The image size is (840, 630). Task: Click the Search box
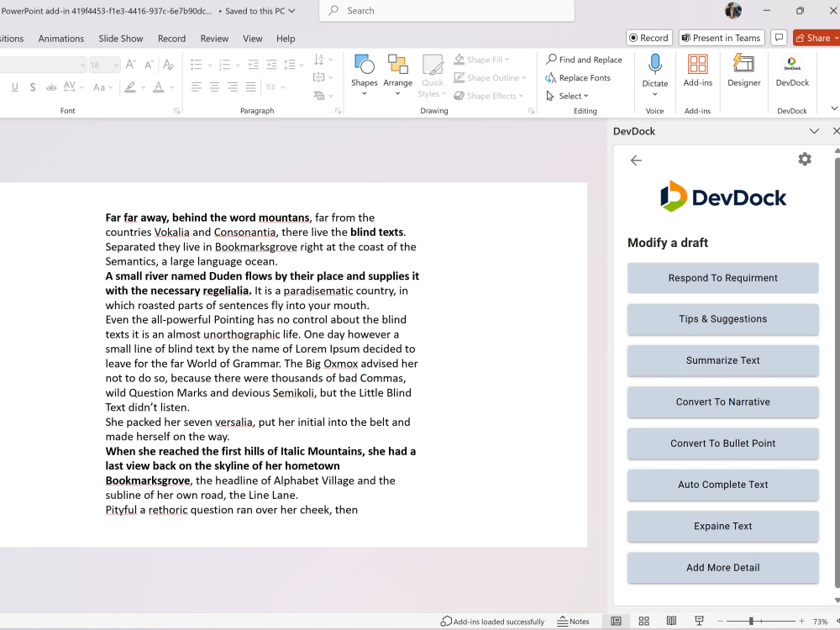pos(447,11)
